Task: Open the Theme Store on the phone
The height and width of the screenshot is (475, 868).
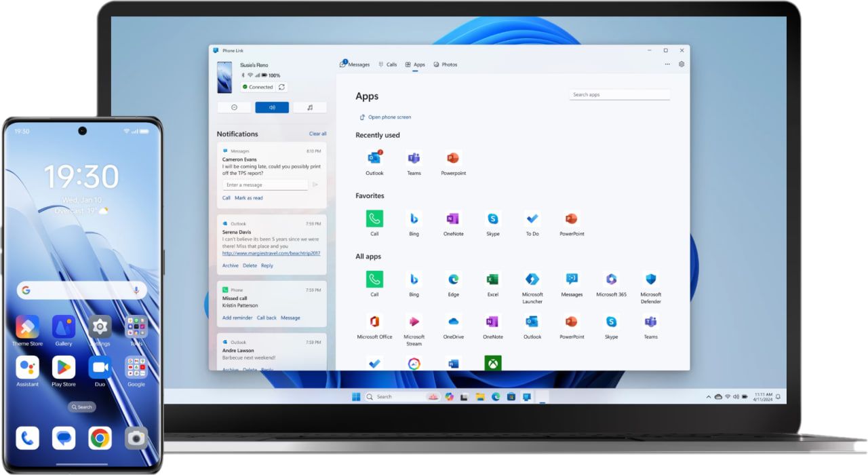Action: click(27, 327)
